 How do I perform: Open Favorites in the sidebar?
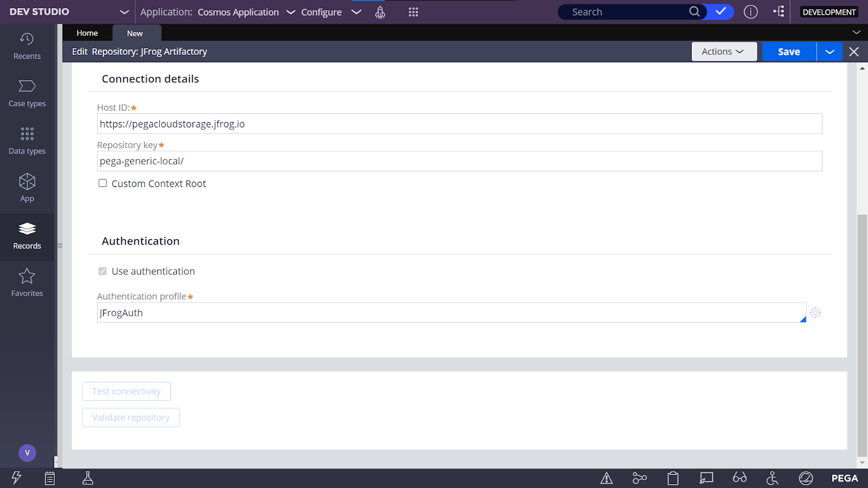pos(27,284)
